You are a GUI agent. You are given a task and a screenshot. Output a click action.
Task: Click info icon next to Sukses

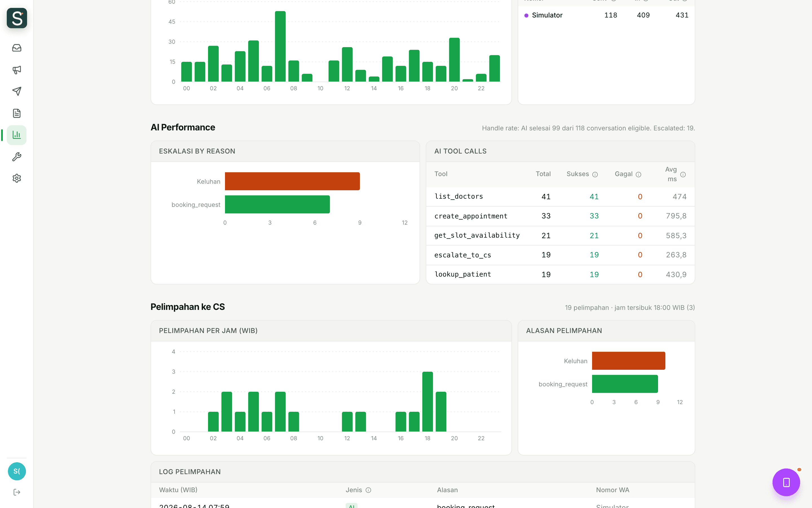point(595,174)
